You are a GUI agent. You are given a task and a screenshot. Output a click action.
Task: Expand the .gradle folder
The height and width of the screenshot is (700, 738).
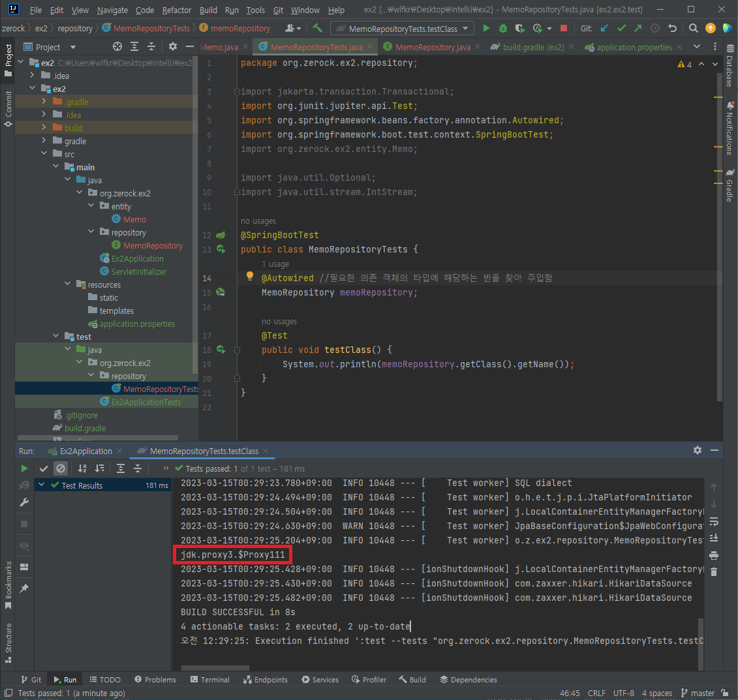[44, 101]
